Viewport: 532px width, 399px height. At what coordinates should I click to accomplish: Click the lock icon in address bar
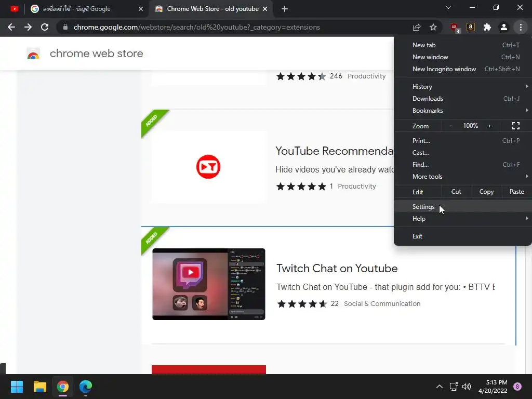tap(65, 27)
